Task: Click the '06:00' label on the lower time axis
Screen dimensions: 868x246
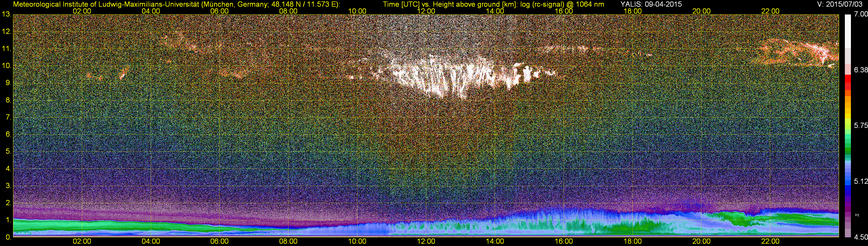Action: pyautogui.click(x=219, y=242)
